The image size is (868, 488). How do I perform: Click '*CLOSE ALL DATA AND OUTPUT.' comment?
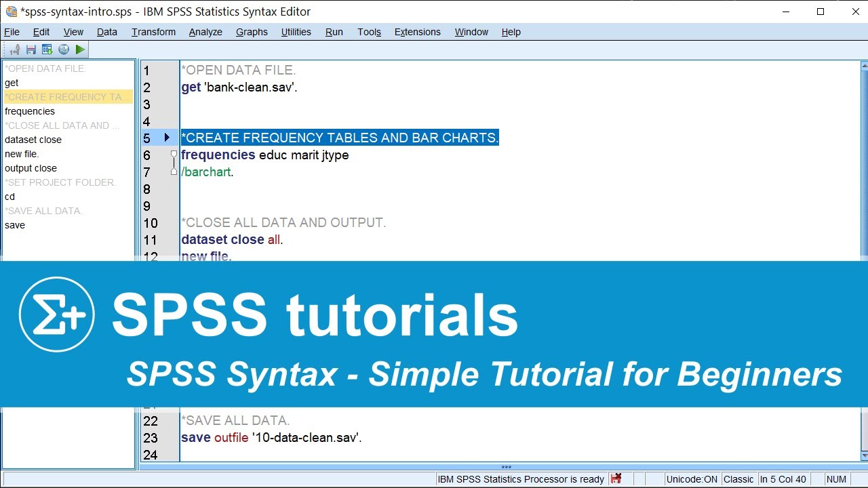coord(283,222)
